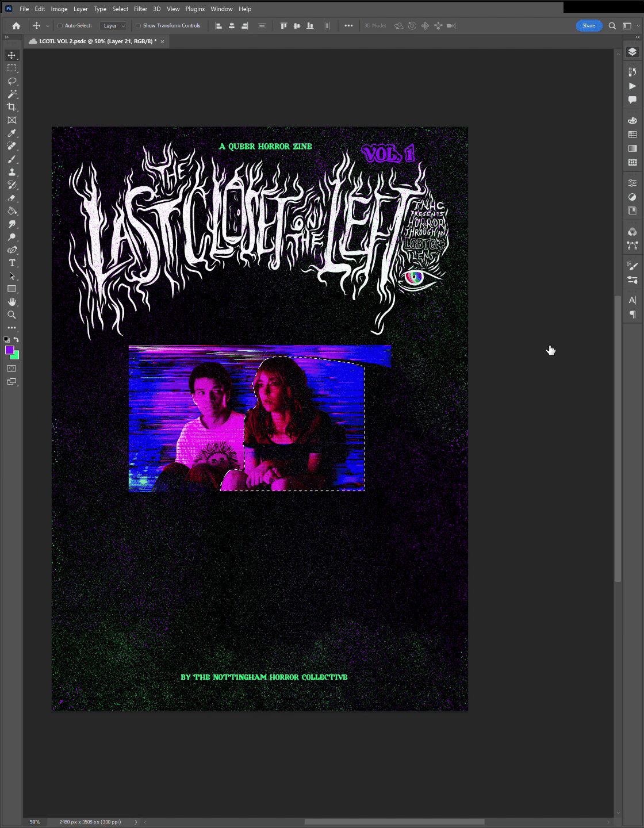Screen dimensions: 644x828
Task: Open the Adjustments panel icon
Action: [632, 197]
